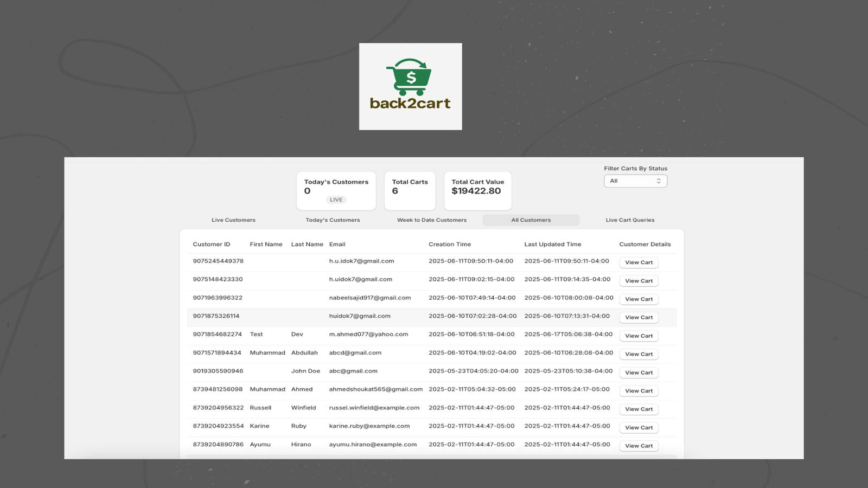Image resolution: width=868 pixels, height=488 pixels.
Task: Open the Filter Carts By Status dropdown
Action: pos(635,181)
